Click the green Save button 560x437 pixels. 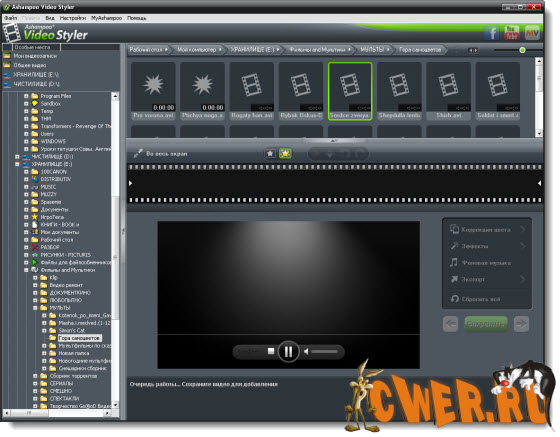click(486, 324)
